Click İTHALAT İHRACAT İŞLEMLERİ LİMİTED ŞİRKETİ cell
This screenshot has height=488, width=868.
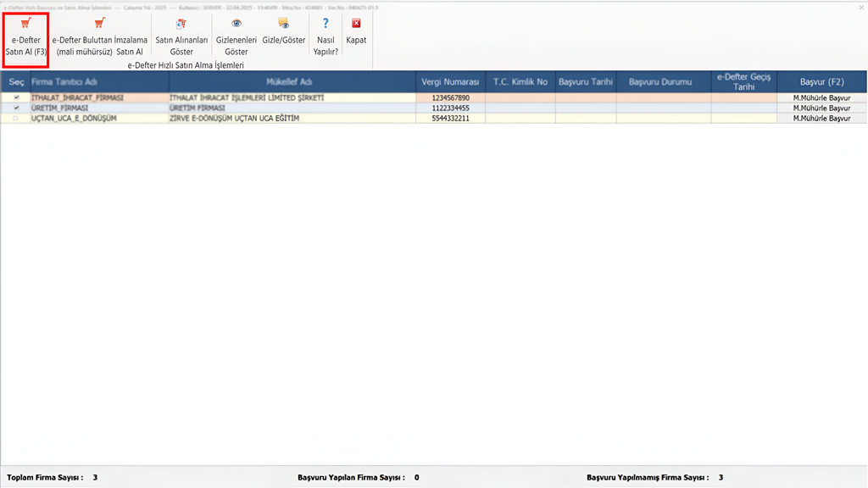tap(292, 98)
